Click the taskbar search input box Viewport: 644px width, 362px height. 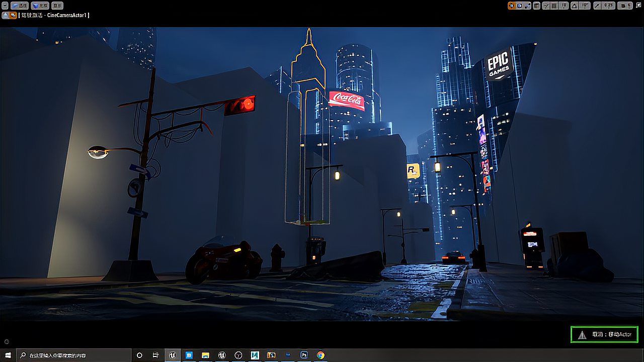73,355
